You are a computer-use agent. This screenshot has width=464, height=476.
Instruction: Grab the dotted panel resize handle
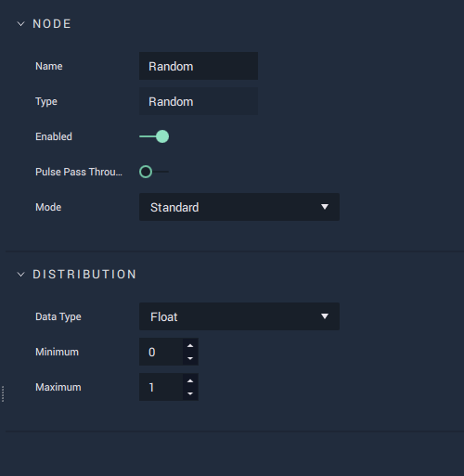click(x=3, y=393)
